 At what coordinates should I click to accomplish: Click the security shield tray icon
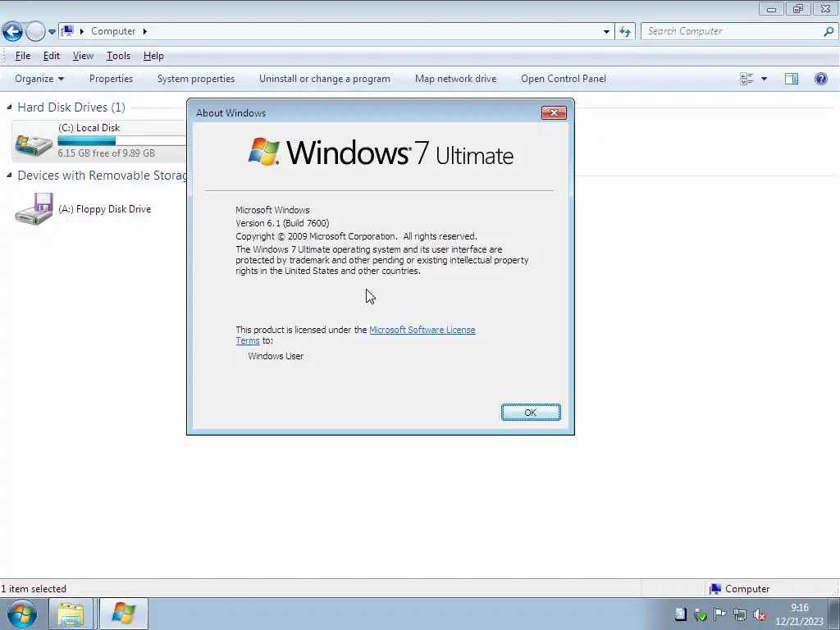701,615
